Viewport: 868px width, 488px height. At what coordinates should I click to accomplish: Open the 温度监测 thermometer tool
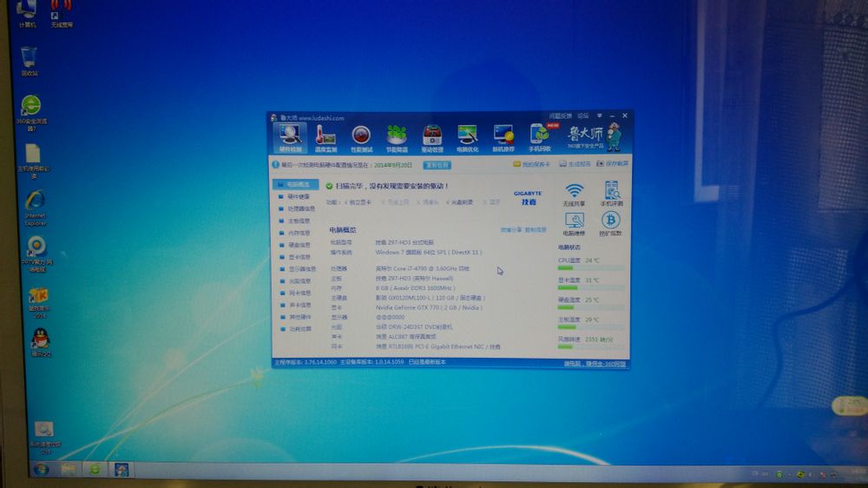pyautogui.click(x=325, y=138)
